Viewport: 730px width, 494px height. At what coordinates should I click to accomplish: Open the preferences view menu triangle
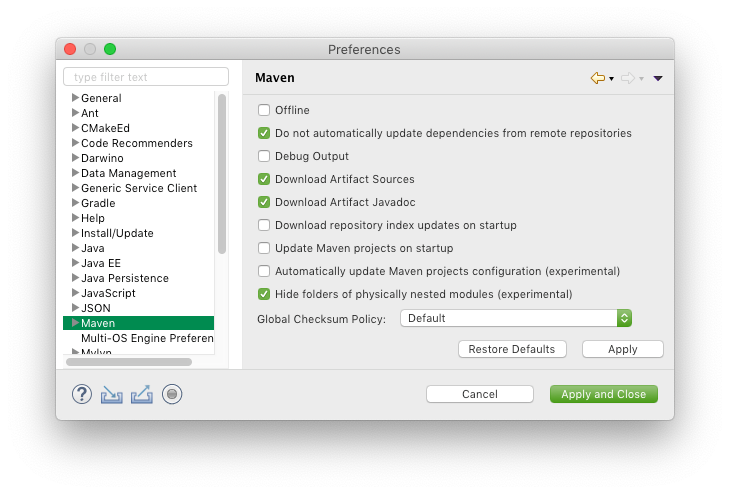[658, 78]
